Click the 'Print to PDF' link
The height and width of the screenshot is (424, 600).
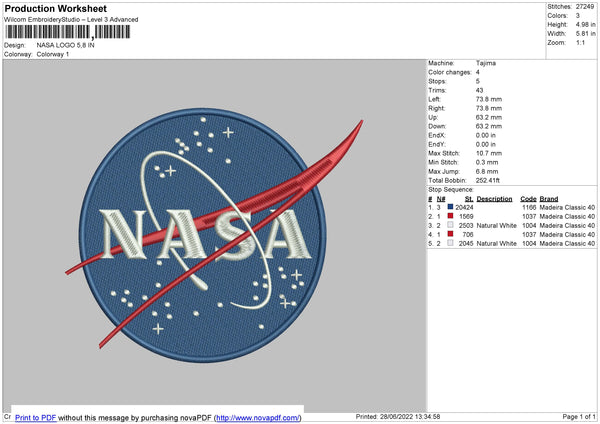(36, 417)
